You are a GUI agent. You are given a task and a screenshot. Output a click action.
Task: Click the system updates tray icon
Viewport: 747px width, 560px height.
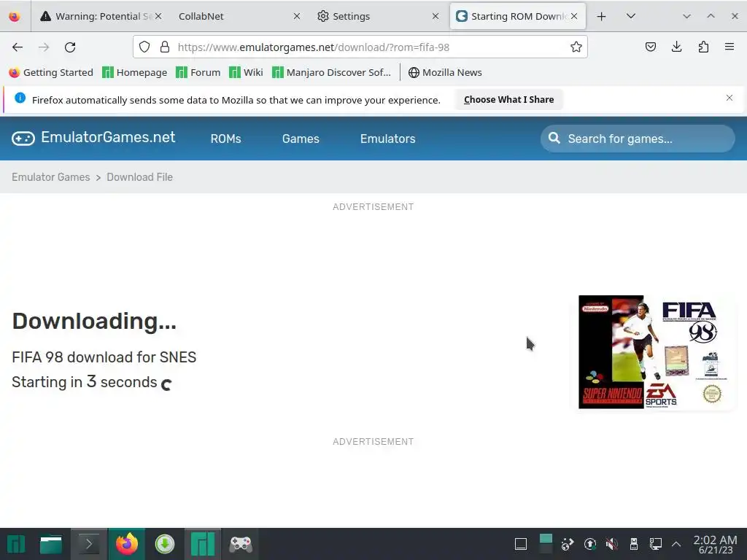pos(589,544)
